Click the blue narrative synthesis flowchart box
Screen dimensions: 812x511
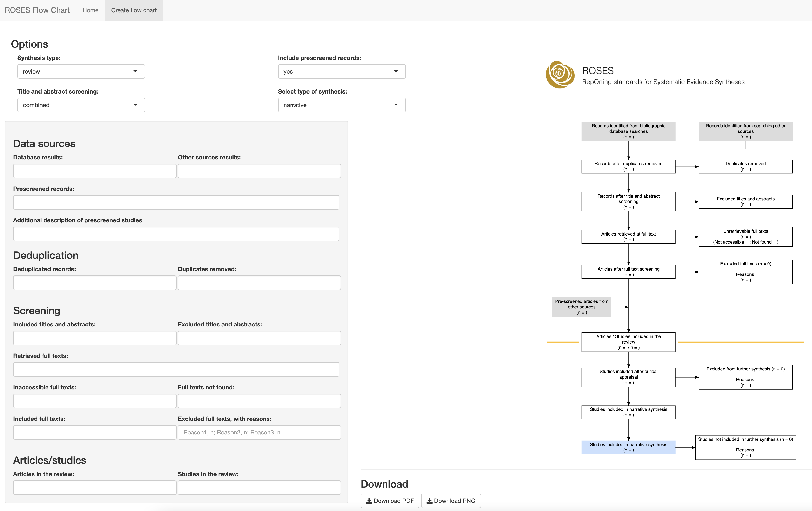coord(628,447)
